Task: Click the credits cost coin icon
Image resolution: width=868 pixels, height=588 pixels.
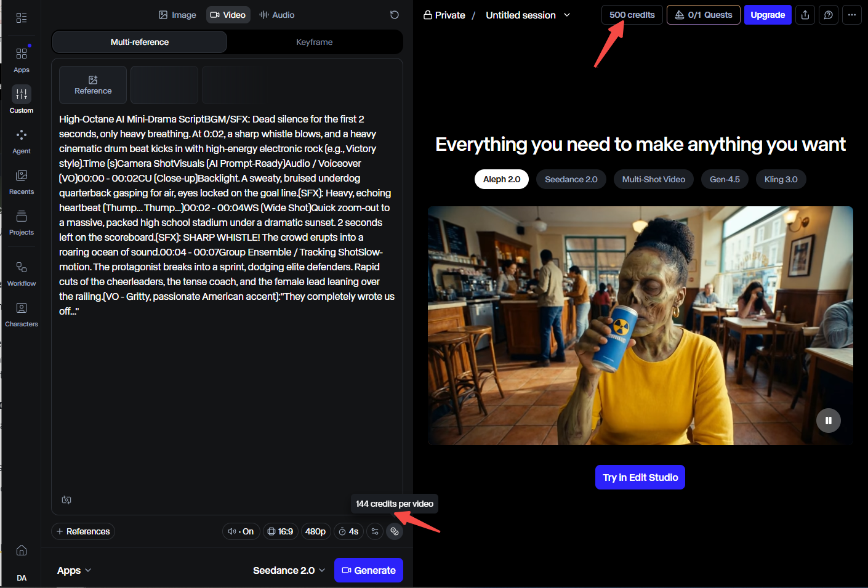Action: (x=395, y=531)
